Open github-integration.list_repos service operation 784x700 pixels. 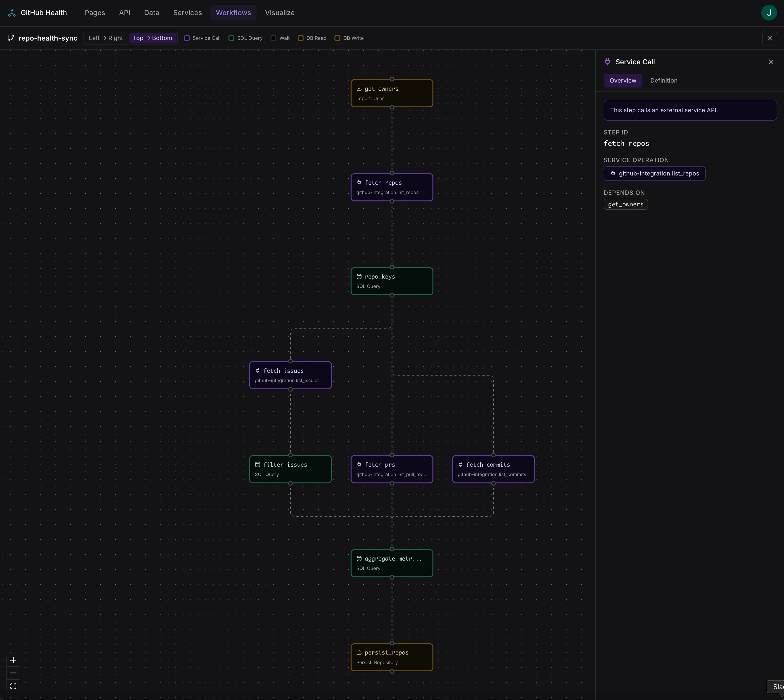tap(655, 174)
